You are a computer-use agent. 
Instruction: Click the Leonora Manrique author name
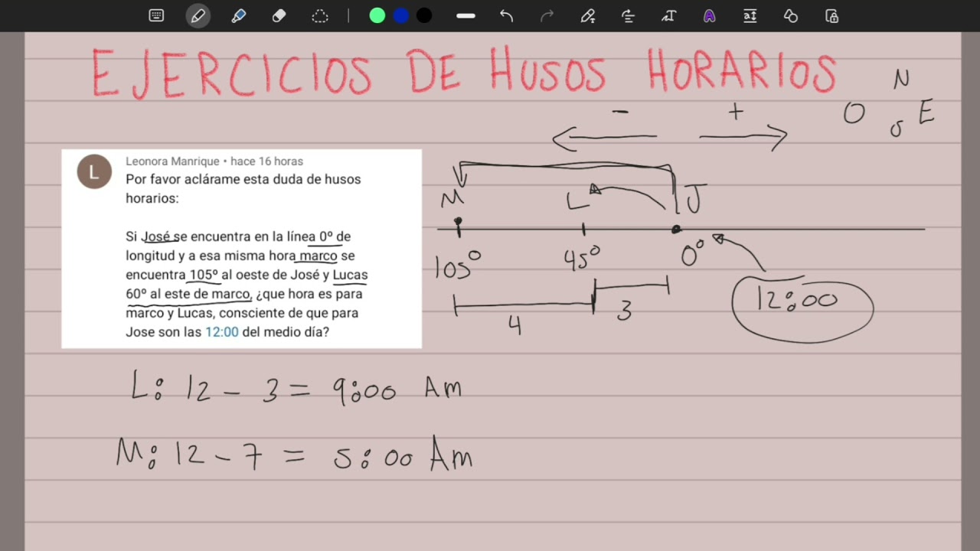tap(172, 161)
